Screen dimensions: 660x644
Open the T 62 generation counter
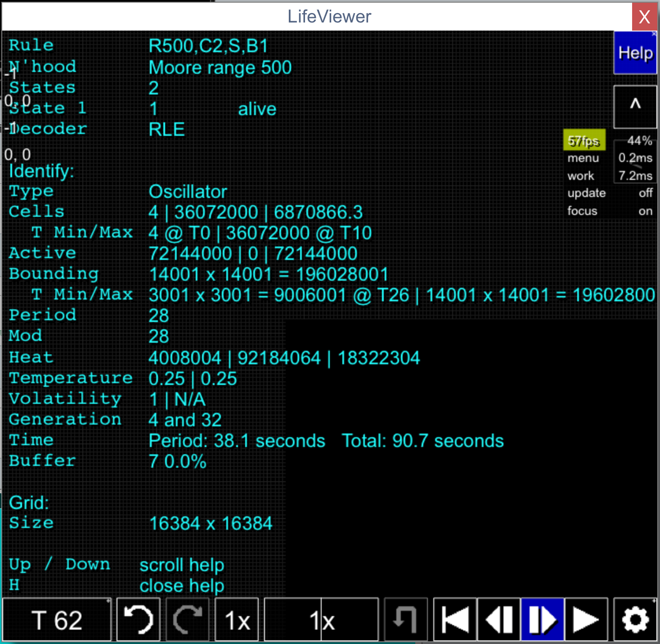(x=57, y=620)
